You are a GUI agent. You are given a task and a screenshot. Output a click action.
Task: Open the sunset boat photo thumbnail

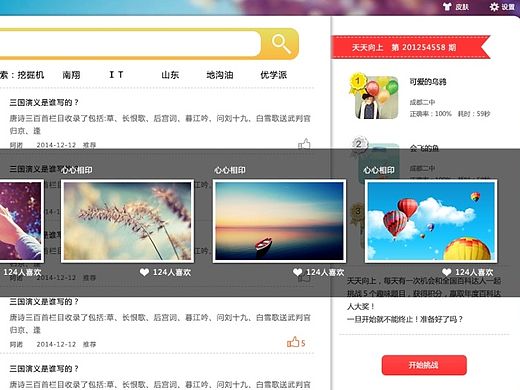tap(279, 221)
